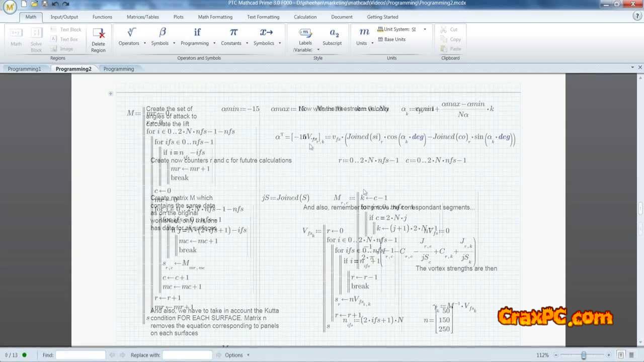Select the Programming2 worksheet tab
Screen dimensions: 644x362
click(73, 69)
